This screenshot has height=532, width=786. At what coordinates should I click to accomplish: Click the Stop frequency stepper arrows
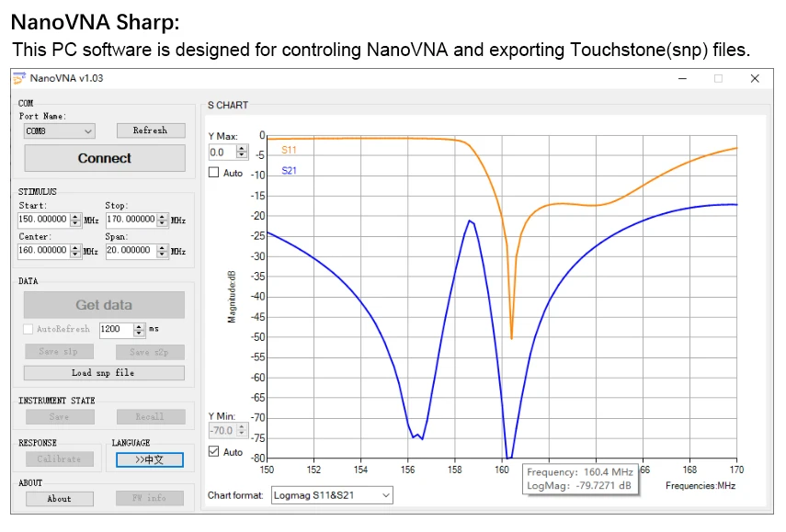162,220
